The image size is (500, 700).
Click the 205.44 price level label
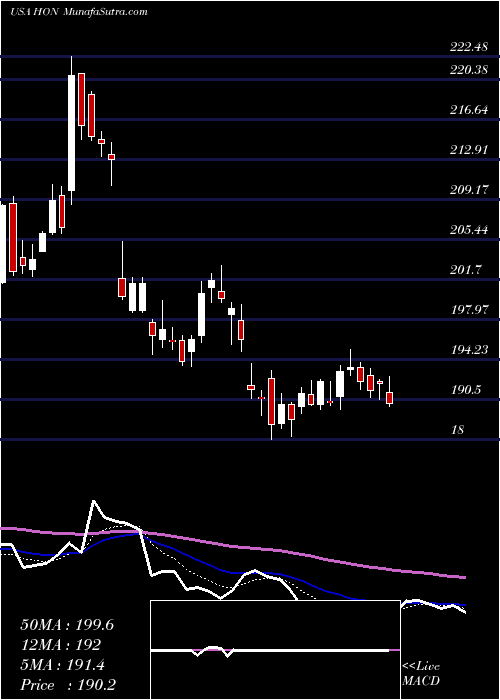click(469, 230)
